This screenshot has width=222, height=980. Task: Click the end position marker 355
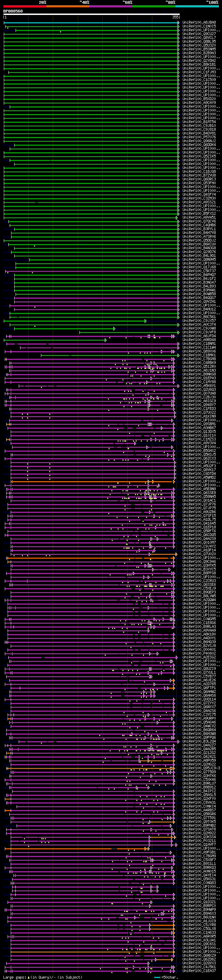click(x=175, y=17)
